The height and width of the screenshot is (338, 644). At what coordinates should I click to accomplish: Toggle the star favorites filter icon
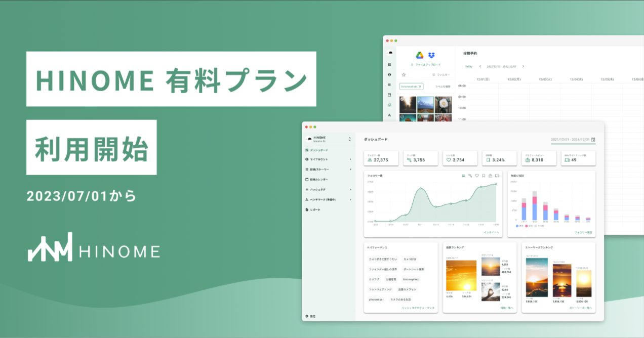click(x=404, y=74)
